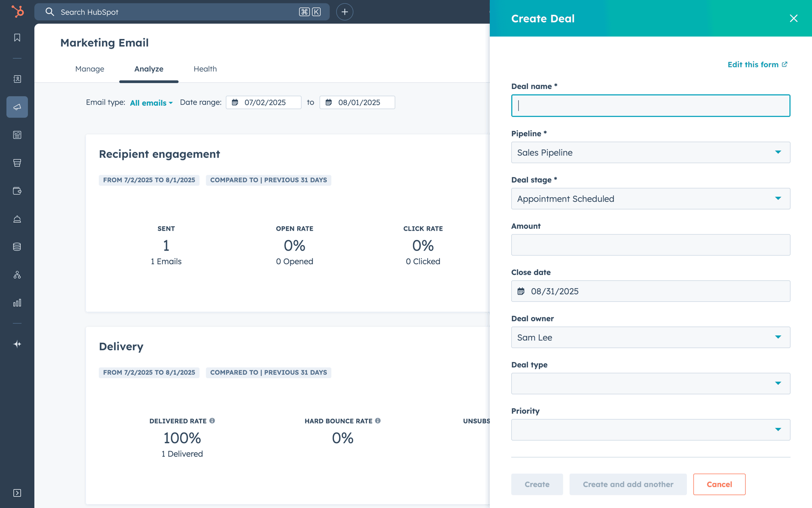Image resolution: width=812 pixels, height=508 pixels.
Task: Click the Close date field
Action: 650,291
